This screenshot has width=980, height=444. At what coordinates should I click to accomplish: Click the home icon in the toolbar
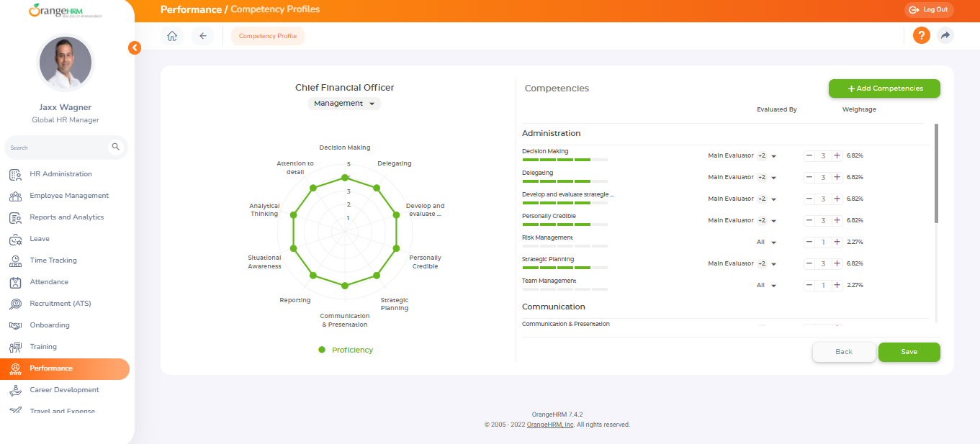pyautogui.click(x=172, y=35)
